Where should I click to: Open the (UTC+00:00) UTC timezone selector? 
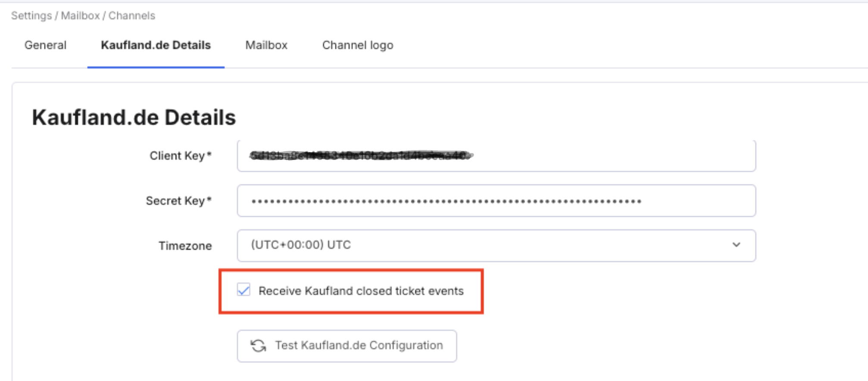[496, 245]
